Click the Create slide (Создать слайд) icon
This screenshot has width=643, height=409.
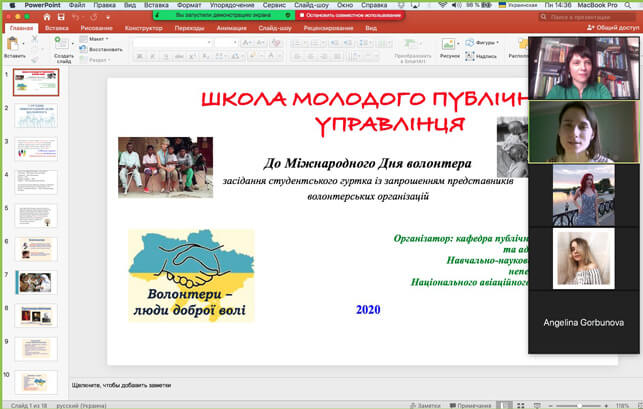63,46
